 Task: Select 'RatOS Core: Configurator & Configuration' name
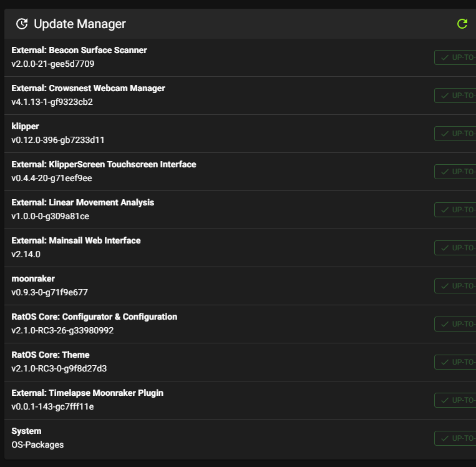click(x=94, y=317)
